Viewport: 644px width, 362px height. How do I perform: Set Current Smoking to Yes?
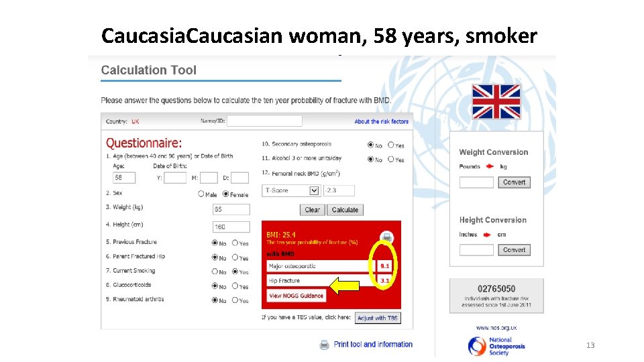point(235,271)
